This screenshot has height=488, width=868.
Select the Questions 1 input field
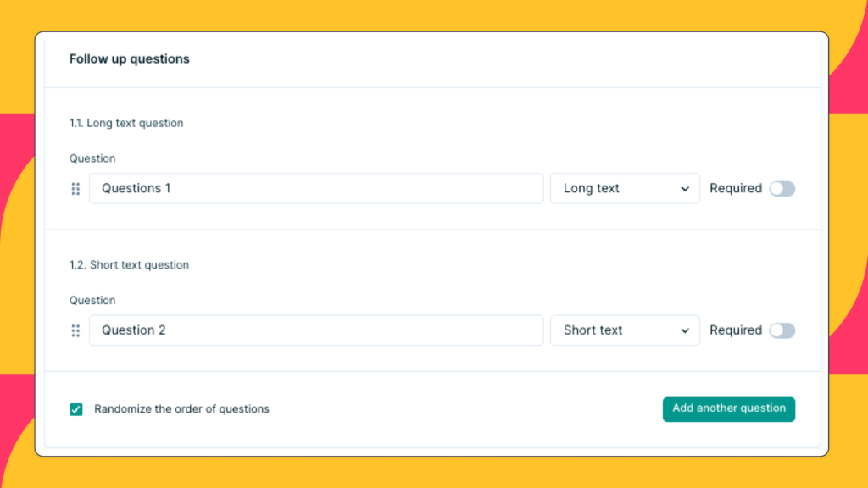tap(316, 188)
